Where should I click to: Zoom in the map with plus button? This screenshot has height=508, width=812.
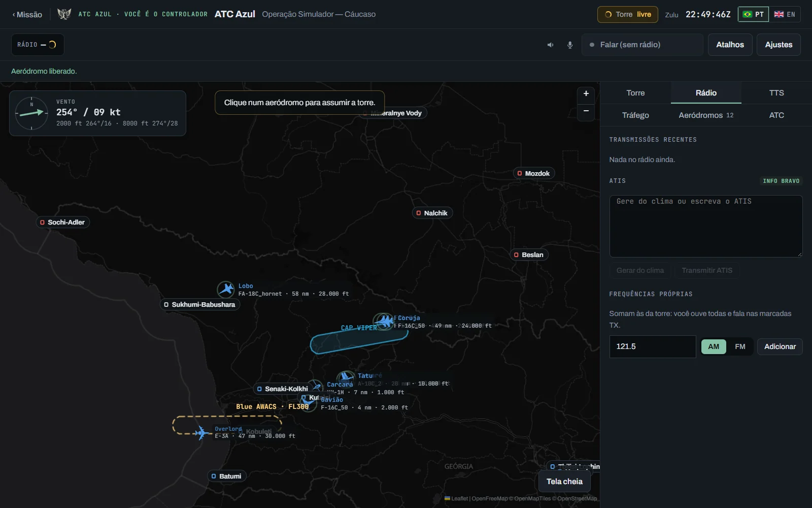point(586,93)
